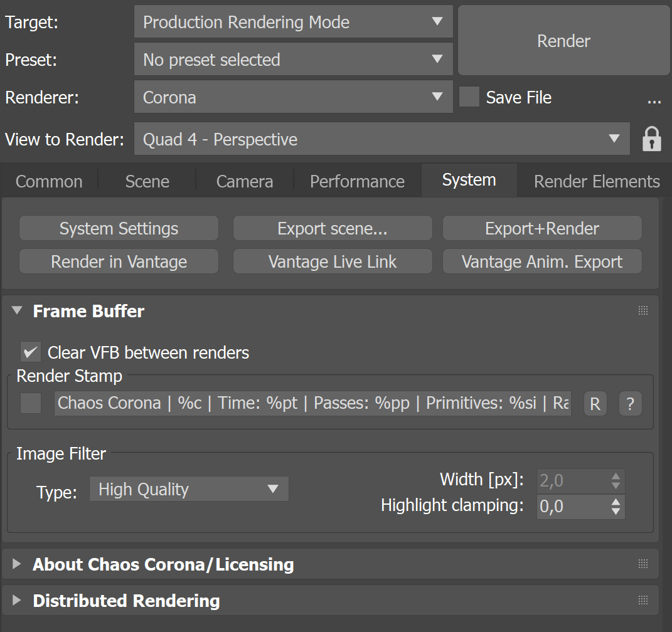This screenshot has height=632, width=672.
Task: Open the Renderer Corona dropdown
Action: 294,97
